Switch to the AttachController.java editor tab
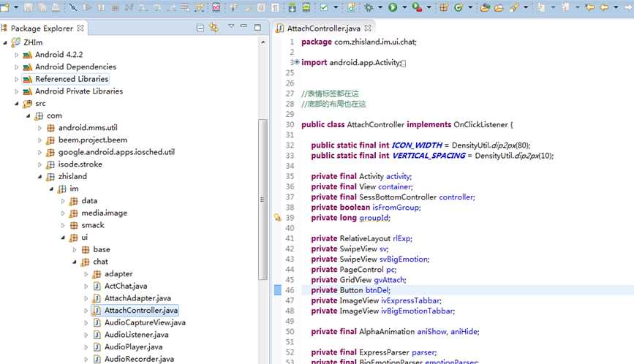634x364 pixels. [323, 28]
